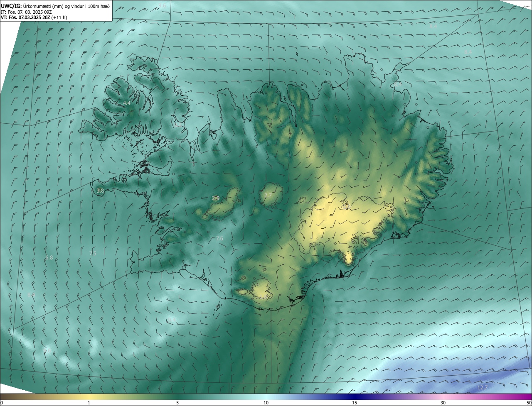The width and height of the screenshot is (532, 406).
Task: Click the initial time line 'IT: Fös. 07. 03. 2025 09Z'
Action: pos(27,12)
